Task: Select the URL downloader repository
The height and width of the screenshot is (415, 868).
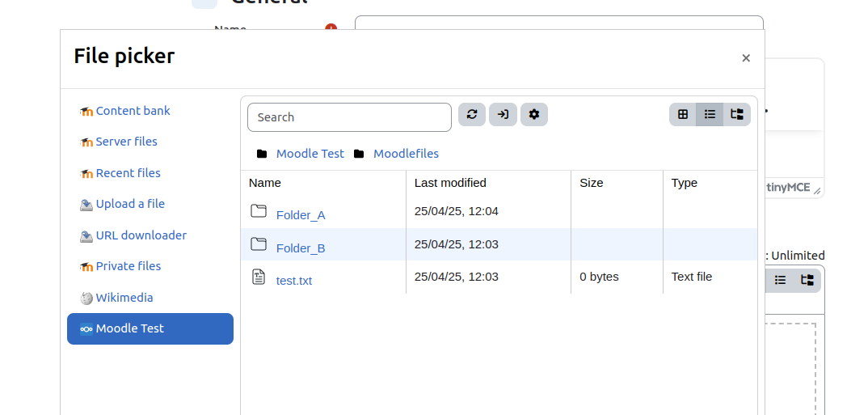Action: click(141, 235)
